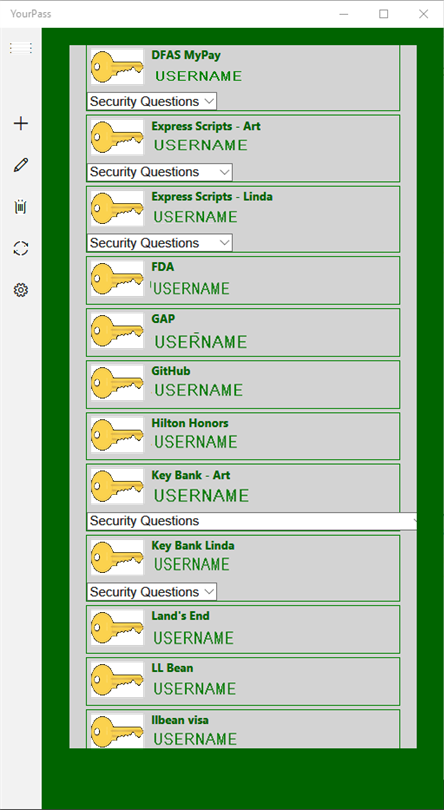Image resolution: width=445 pixels, height=810 pixels.
Task: Open Security Questions dropdown under Key Bank Linda
Action: [x=151, y=592]
